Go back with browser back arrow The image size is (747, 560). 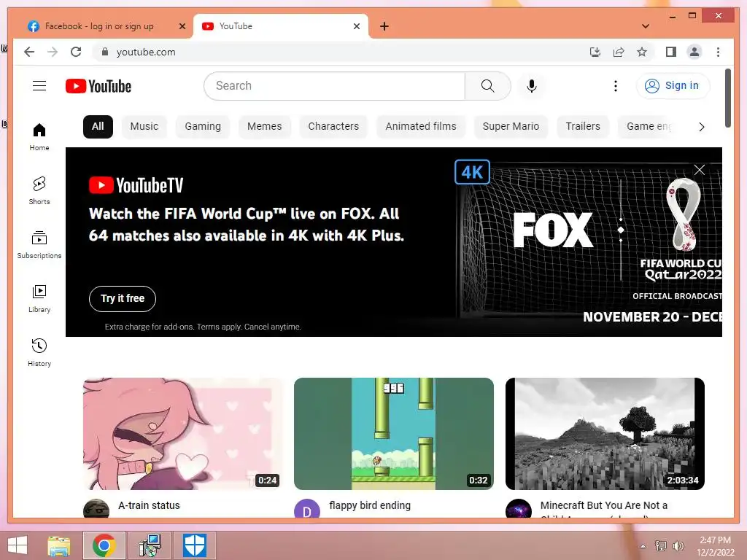29,52
